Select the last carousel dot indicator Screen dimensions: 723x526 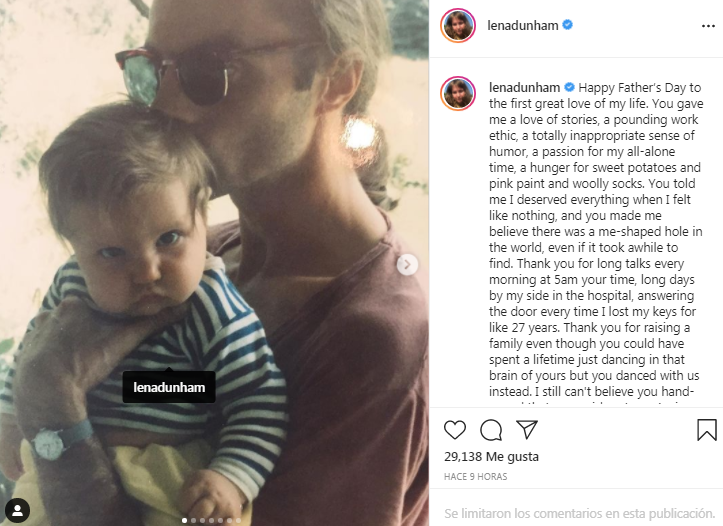pyautogui.click(x=238, y=520)
